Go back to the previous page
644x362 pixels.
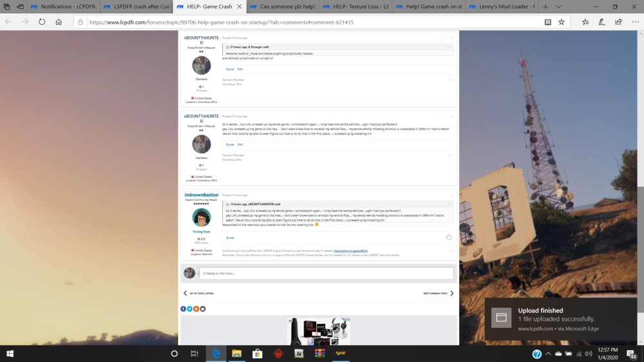pyautogui.click(x=8, y=22)
